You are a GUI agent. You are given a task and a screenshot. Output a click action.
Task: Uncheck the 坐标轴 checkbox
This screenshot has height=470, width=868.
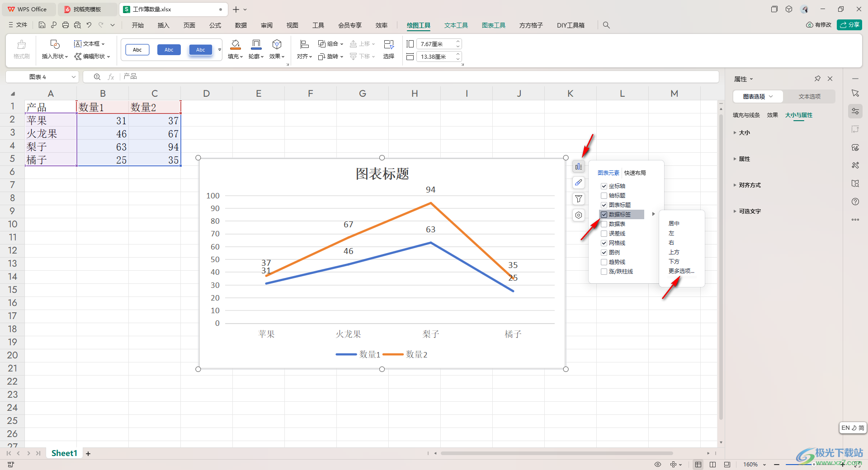tap(604, 186)
